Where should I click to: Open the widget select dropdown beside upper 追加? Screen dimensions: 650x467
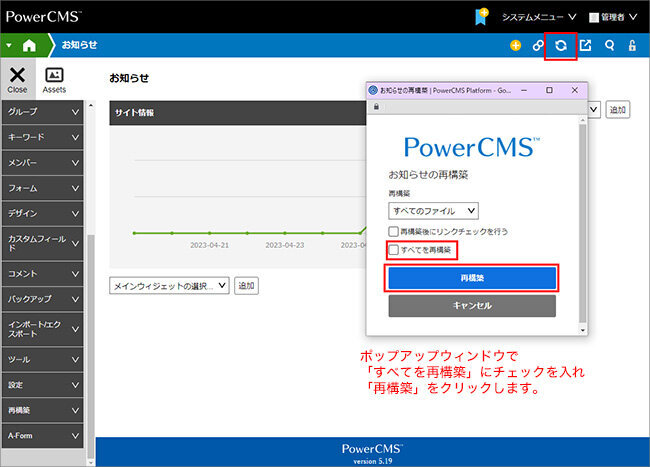[x=594, y=110]
